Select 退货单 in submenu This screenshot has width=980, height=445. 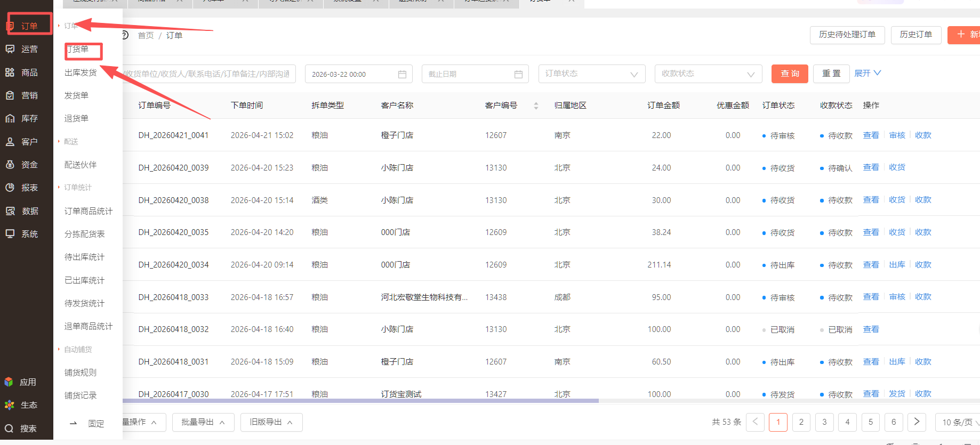tap(76, 118)
